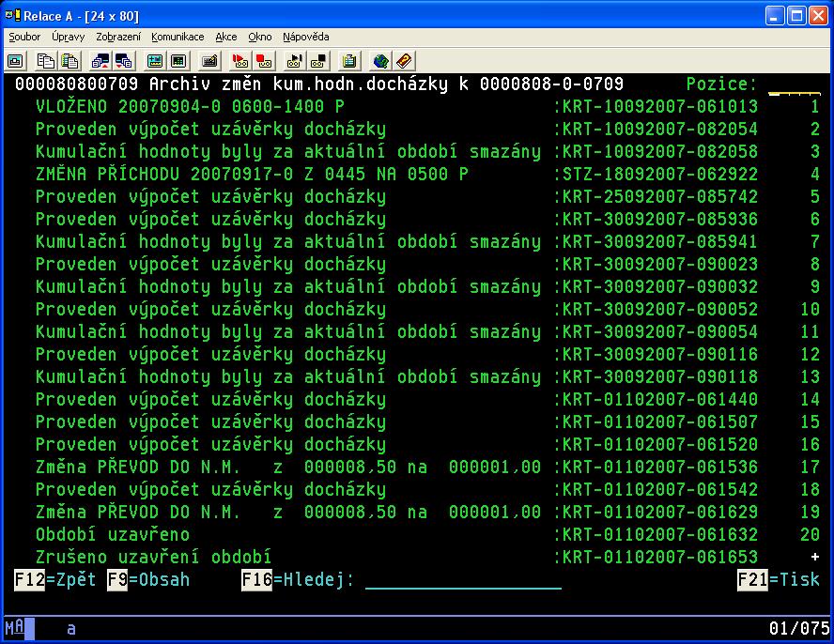Play a macro using the black play icon
834x644 pixels.
point(295,61)
